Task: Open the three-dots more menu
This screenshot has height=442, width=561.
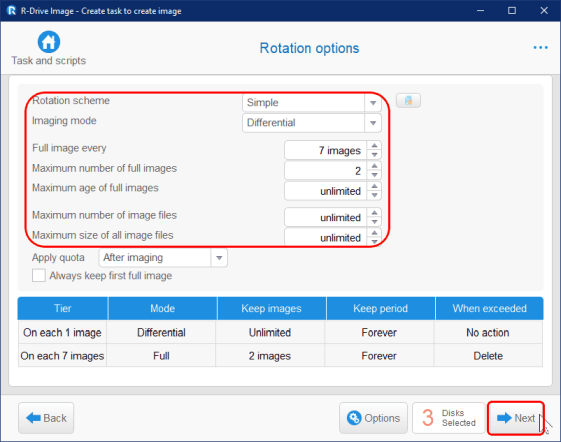Action: pos(540,48)
